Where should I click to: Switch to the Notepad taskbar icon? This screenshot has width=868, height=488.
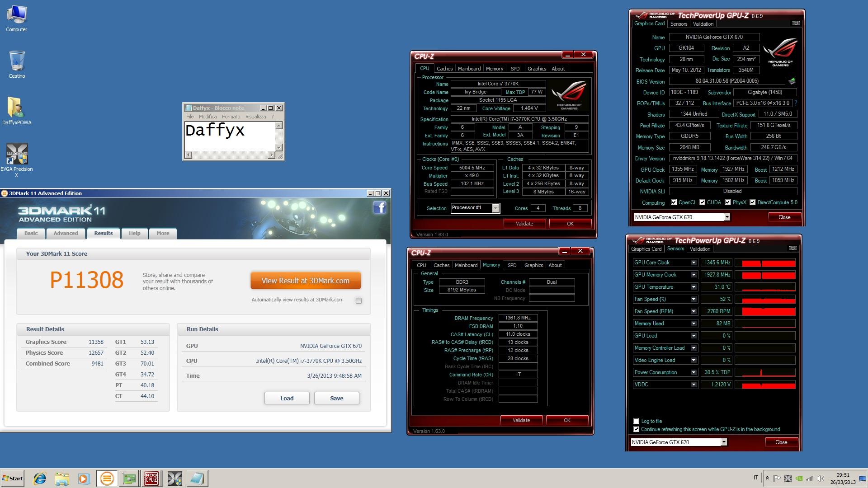pyautogui.click(x=197, y=479)
